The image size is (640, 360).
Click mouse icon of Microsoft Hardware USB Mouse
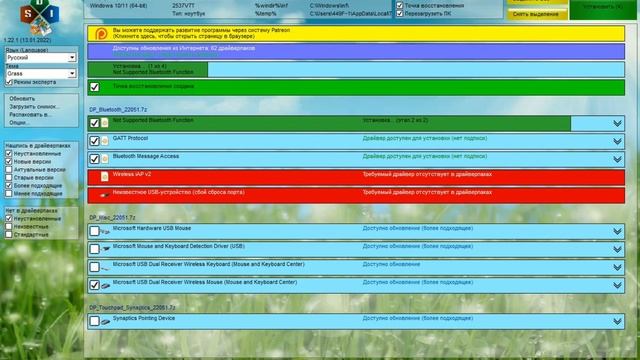point(105,231)
